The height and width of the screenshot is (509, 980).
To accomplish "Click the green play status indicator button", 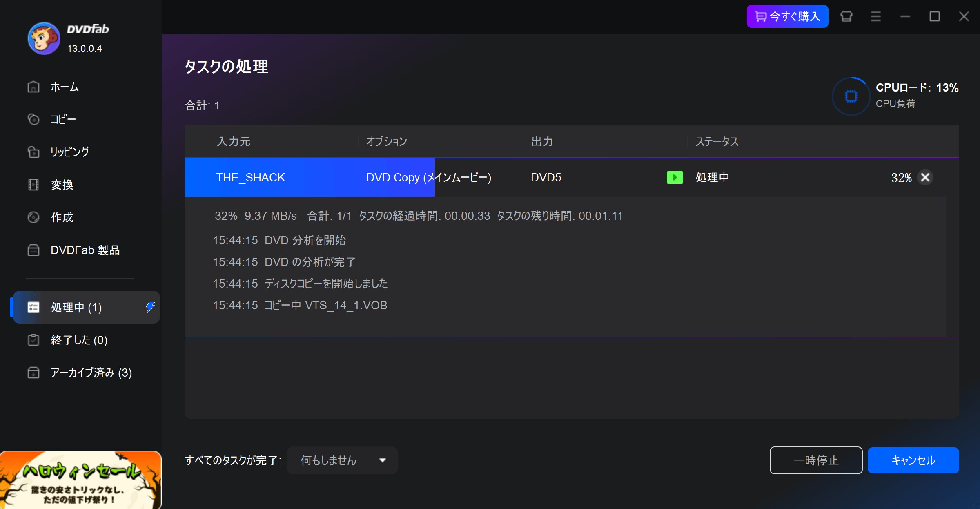I will 675,177.
